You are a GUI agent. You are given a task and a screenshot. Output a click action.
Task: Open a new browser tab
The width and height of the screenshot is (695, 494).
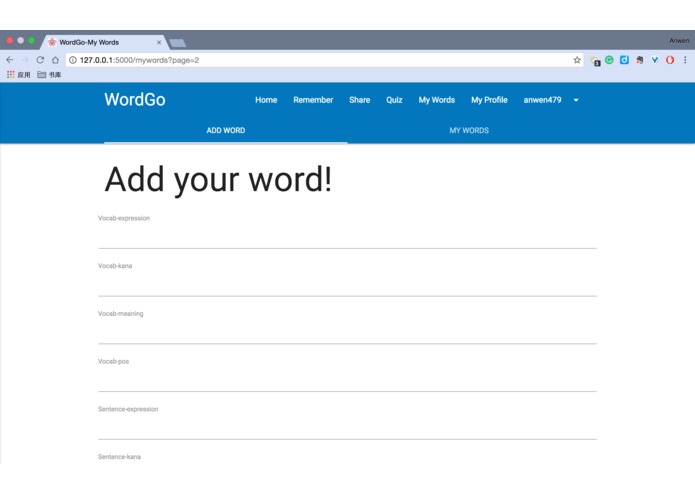[x=177, y=43]
